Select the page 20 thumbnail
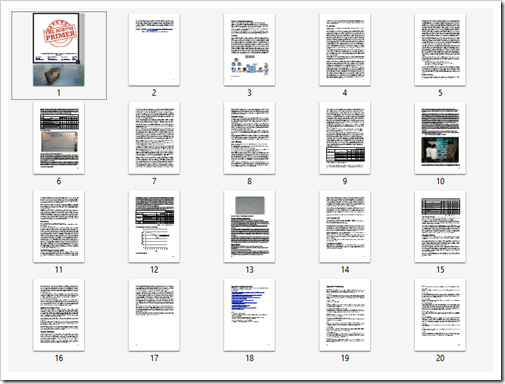The image size is (505, 384). [x=440, y=315]
